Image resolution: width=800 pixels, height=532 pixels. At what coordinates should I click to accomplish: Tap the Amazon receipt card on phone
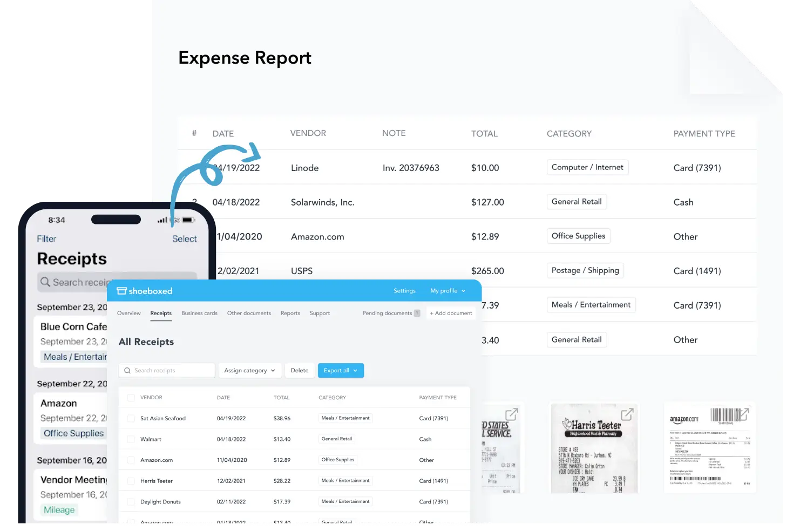[71, 418]
